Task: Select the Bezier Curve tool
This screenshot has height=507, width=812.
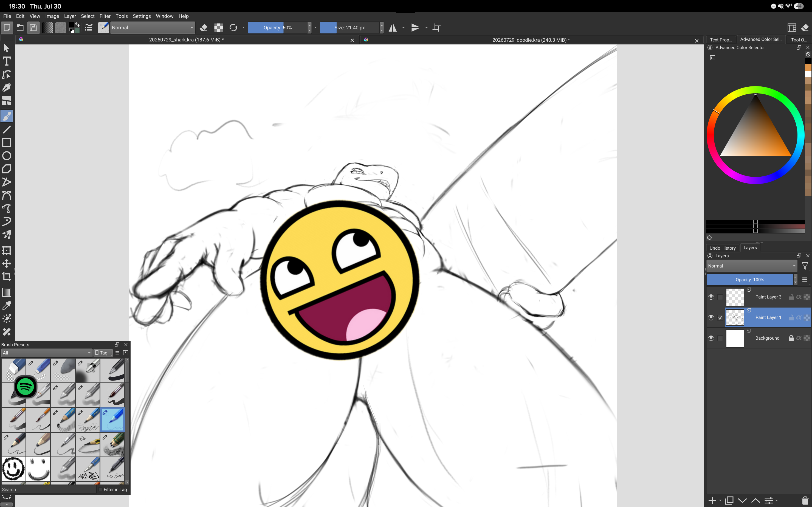Action: [x=7, y=195]
